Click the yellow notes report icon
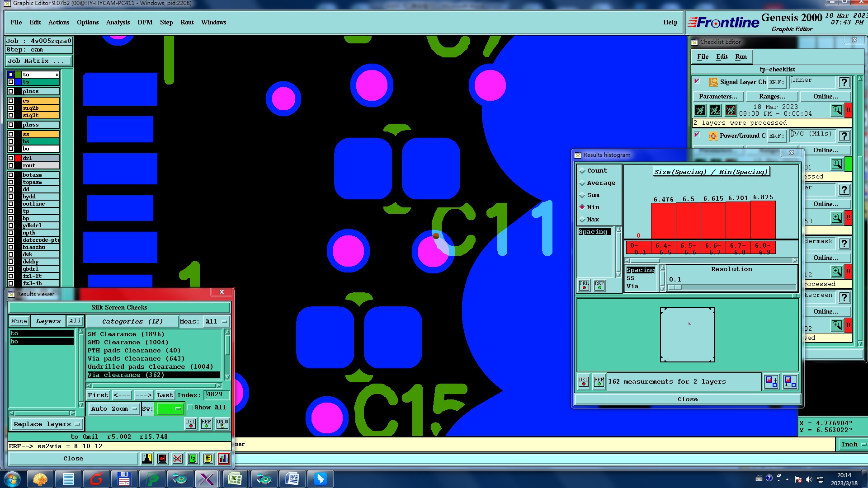868x488 pixels. (x=208, y=459)
